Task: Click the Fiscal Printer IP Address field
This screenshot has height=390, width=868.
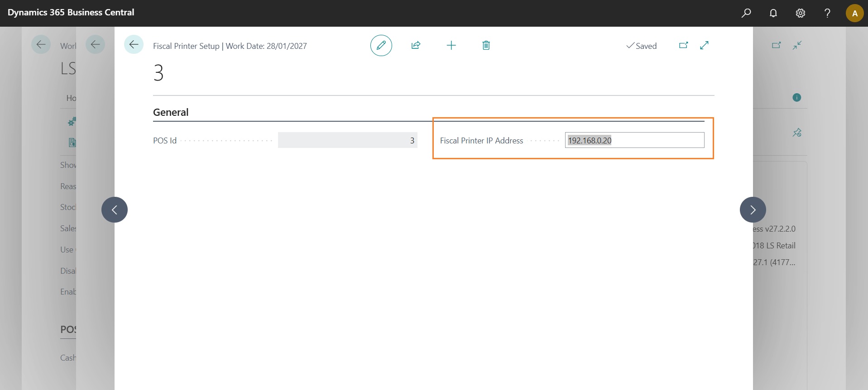Action: 634,140
